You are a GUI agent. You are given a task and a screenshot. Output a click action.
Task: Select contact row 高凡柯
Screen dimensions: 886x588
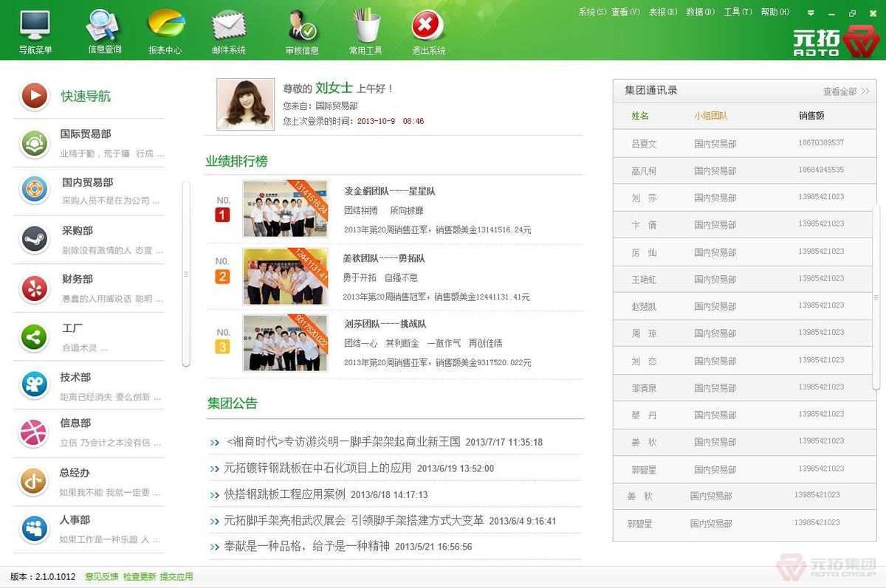click(x=744, y=170)
